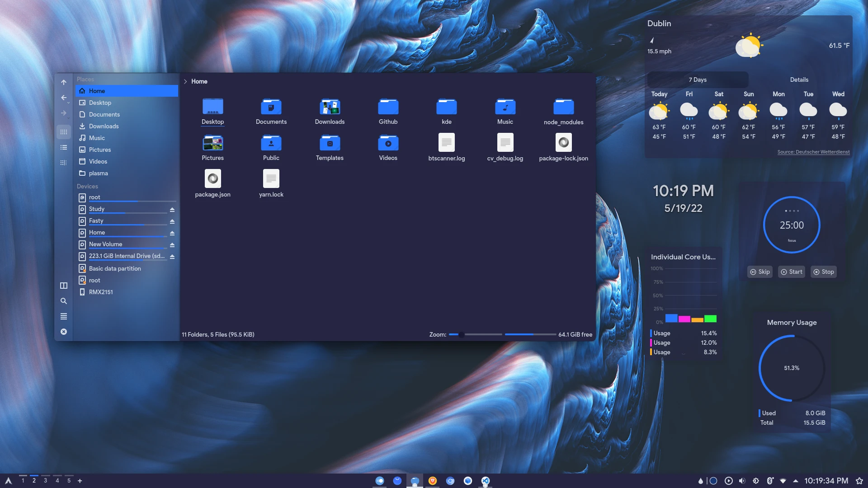Click the search magnifier icon in sidebar
This screenshot has width=868, height=488.
[64, 301]
